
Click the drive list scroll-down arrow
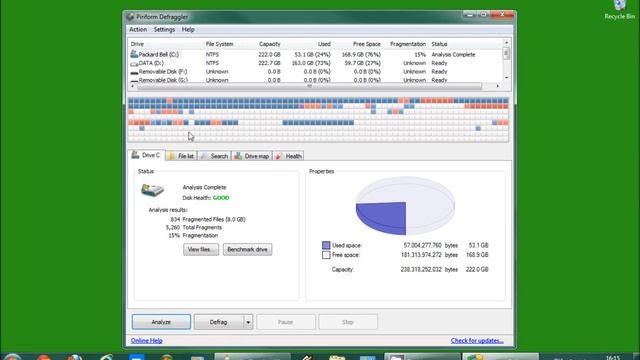pyautogui.click(x=506, y=78)
